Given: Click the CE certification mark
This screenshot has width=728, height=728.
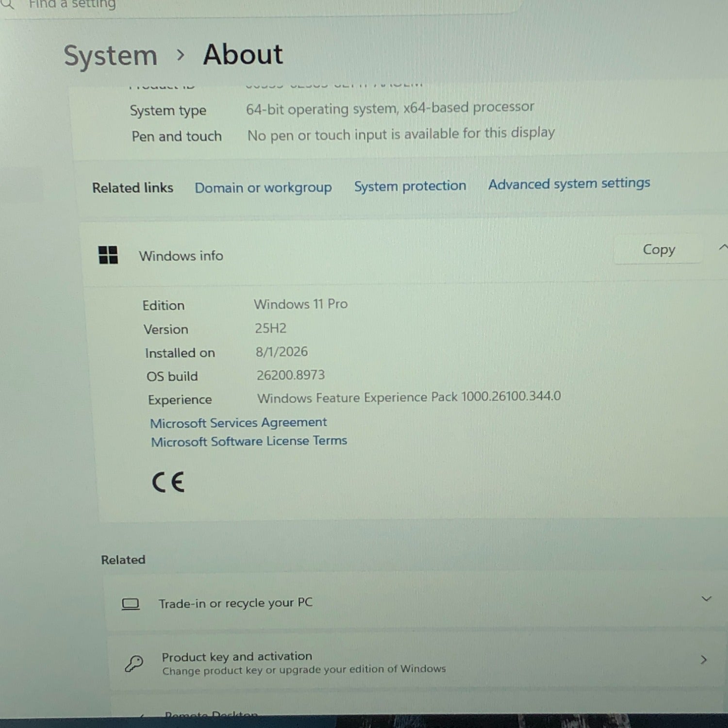Looking at the screenshot, I should click(x=168, y=482).
